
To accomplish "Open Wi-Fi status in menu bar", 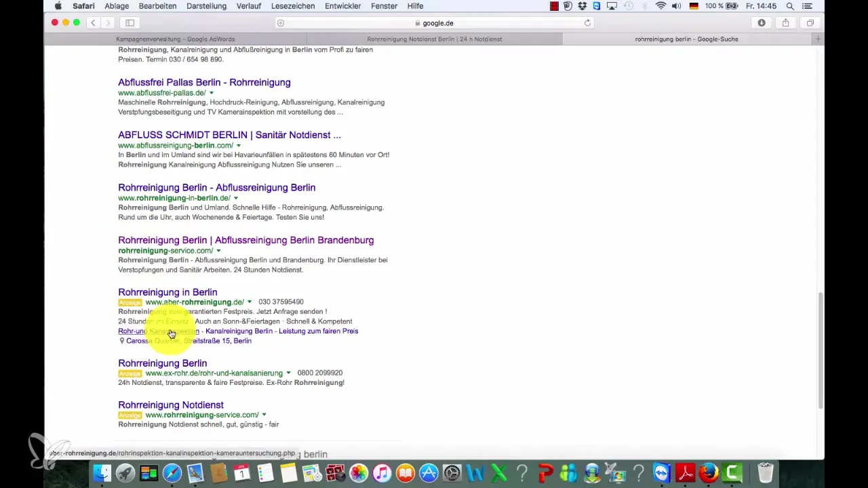I will 660,6.
